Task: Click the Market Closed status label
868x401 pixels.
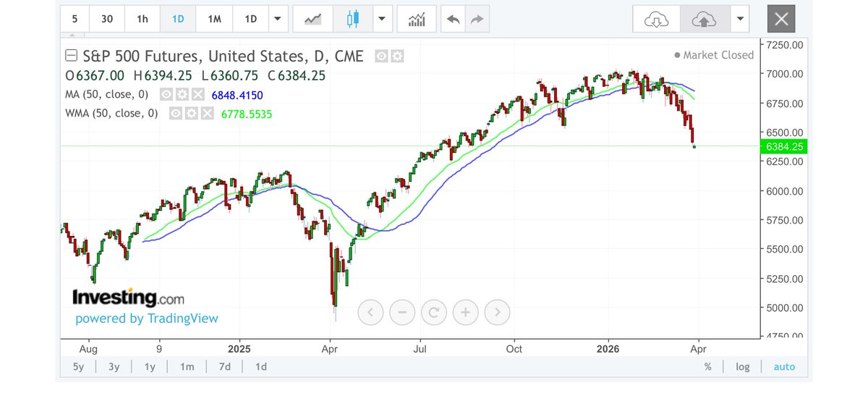Action: pos(714,55)
